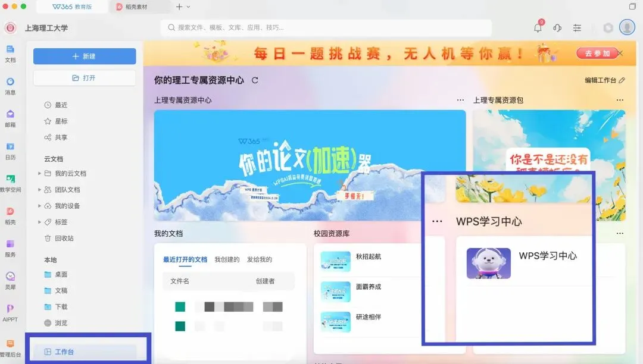This screenshot has height=364, width=643.
Task: Click the headset customer support icon
Action: (x=557, y=28)
